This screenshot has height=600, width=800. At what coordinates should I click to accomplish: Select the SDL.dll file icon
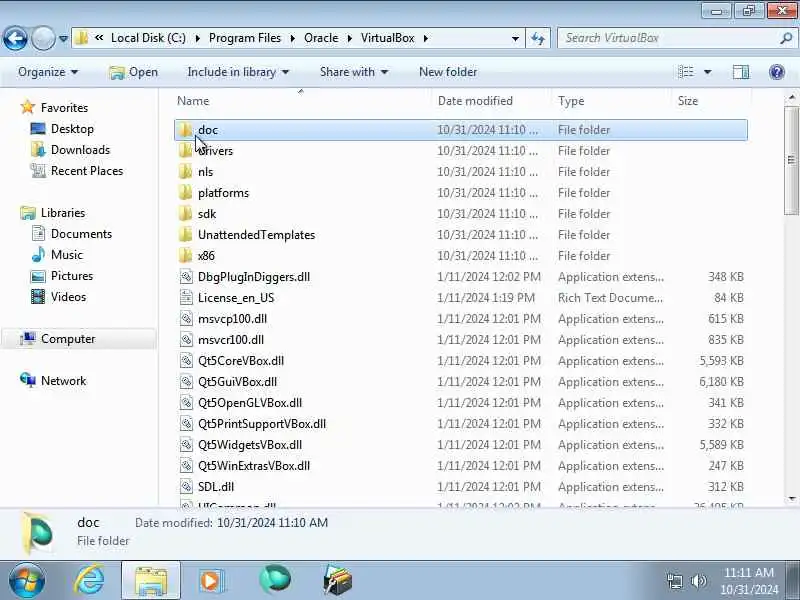pyautogui.click(x=186, y=486)
